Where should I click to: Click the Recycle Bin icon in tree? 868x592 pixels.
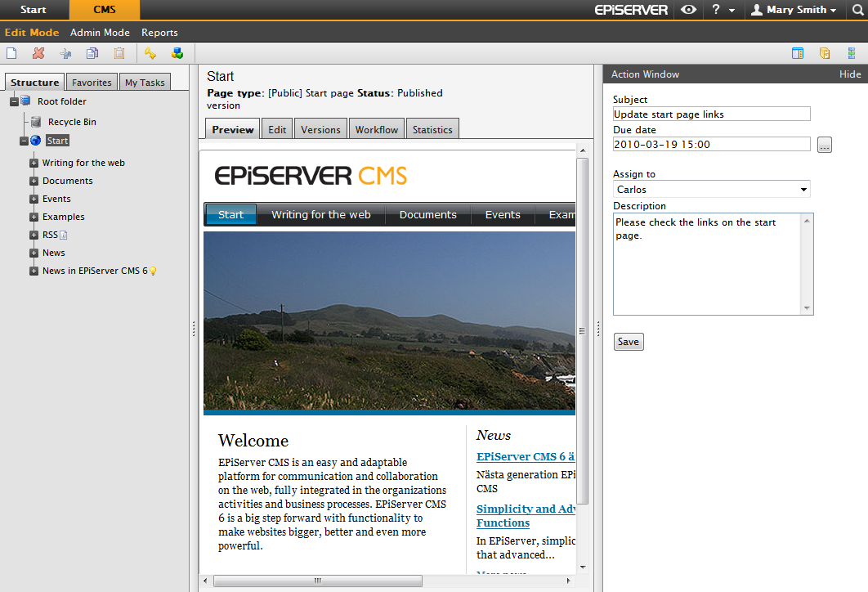(36, 121)
